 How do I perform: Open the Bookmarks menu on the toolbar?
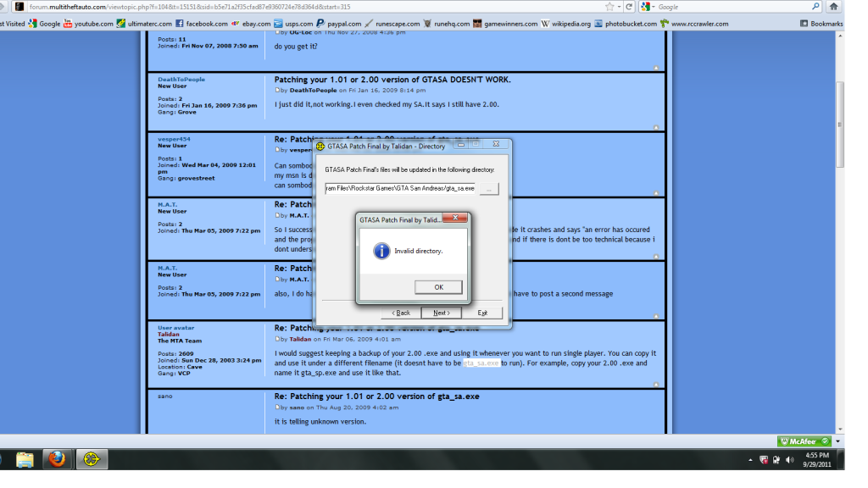(x=821, y=24)
